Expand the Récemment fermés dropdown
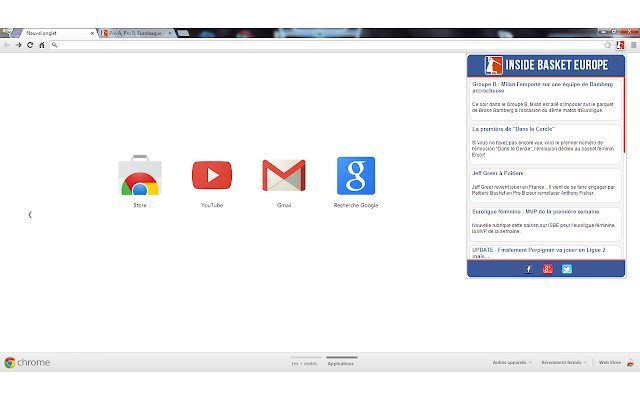 pos(564,362)
